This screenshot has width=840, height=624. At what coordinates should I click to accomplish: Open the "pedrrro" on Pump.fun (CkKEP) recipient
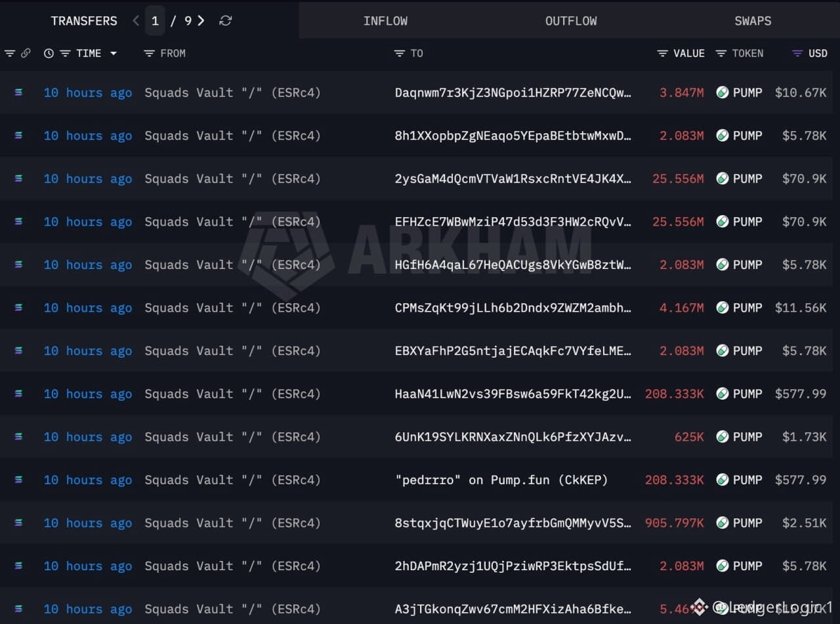pos(501,480)
